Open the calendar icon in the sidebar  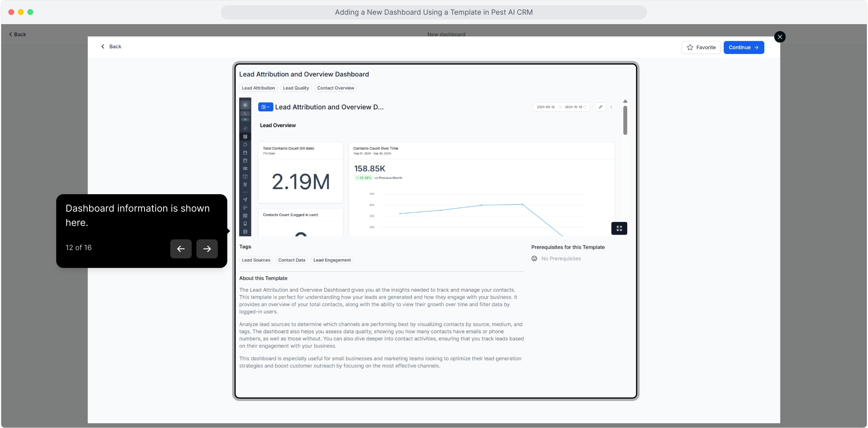point(245,153)
